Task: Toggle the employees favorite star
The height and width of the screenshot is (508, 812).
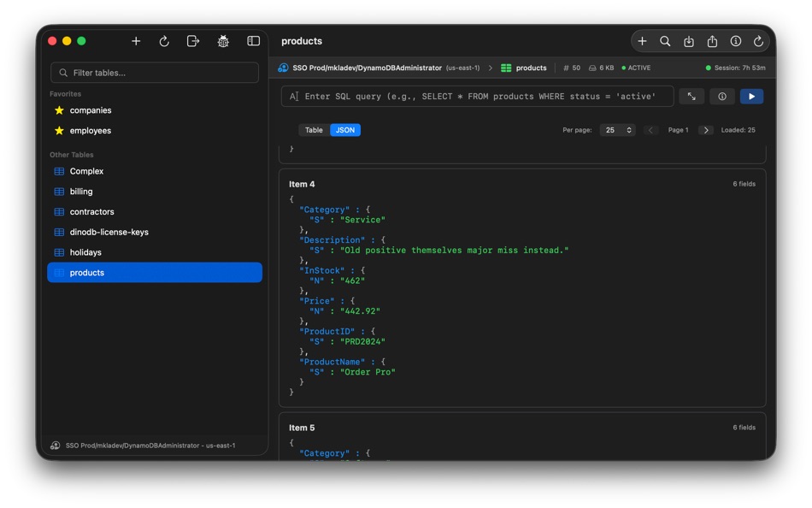Action: [61, 130]
